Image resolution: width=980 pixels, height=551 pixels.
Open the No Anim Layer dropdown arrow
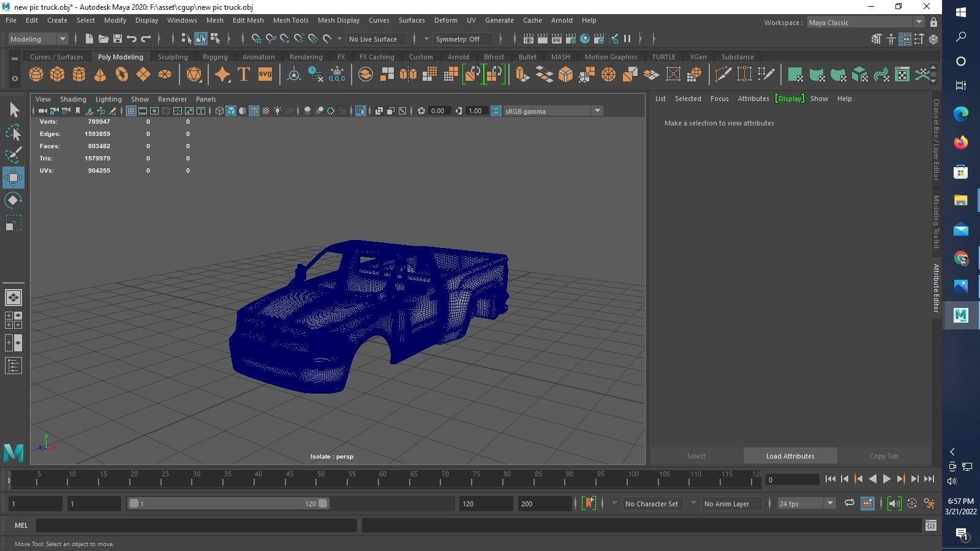pos(693,503)
